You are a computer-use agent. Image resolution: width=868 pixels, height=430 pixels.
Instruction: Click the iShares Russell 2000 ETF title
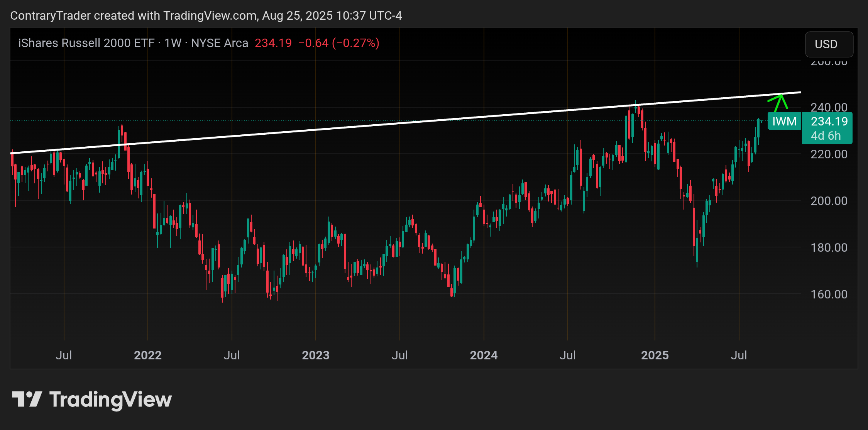[x=86, y=43]
